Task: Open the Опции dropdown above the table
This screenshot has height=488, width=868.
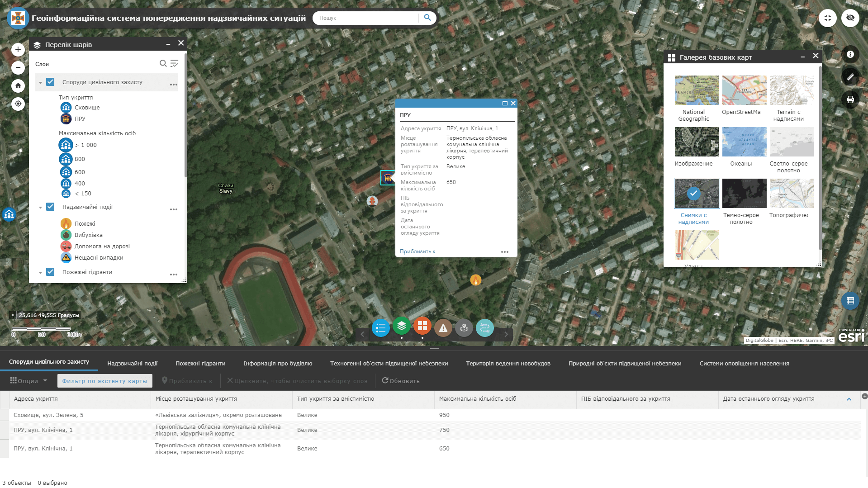Action: tap(28, 380)
